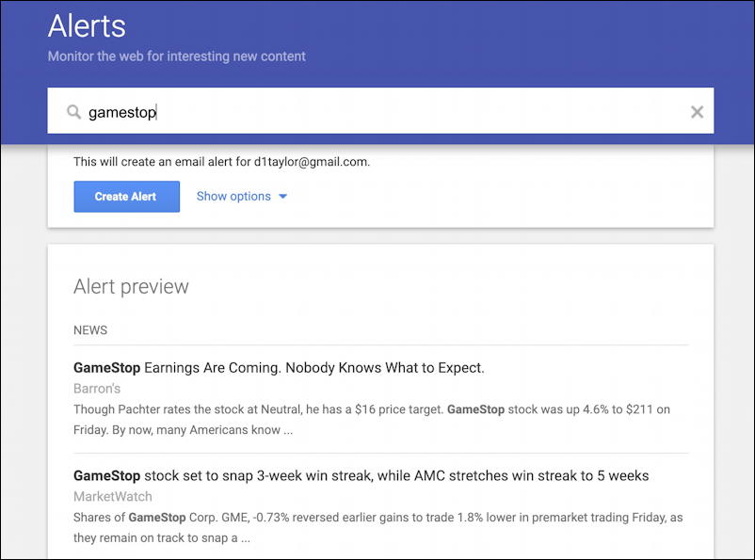This screenshot has height=560, width=755.
Task: Click the 'Shares of GameStop Corp' snippet
Action: [235, 518]
